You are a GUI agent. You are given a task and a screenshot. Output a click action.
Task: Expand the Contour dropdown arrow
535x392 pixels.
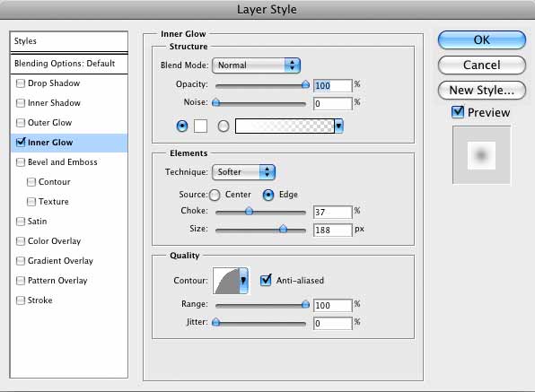pyautogui.click(x=243, y=281)
